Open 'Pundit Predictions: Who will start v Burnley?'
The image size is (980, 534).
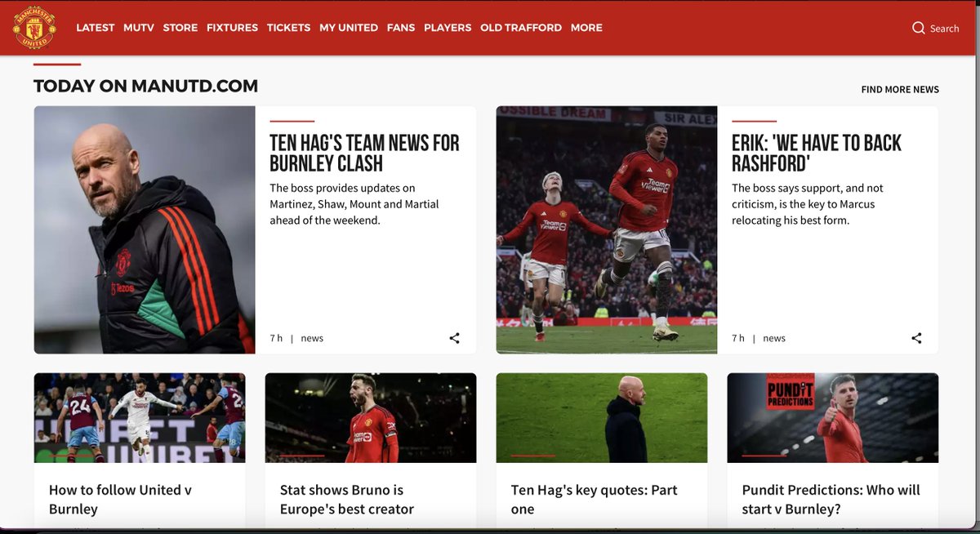pyautogui.click(x=831, y=499)
